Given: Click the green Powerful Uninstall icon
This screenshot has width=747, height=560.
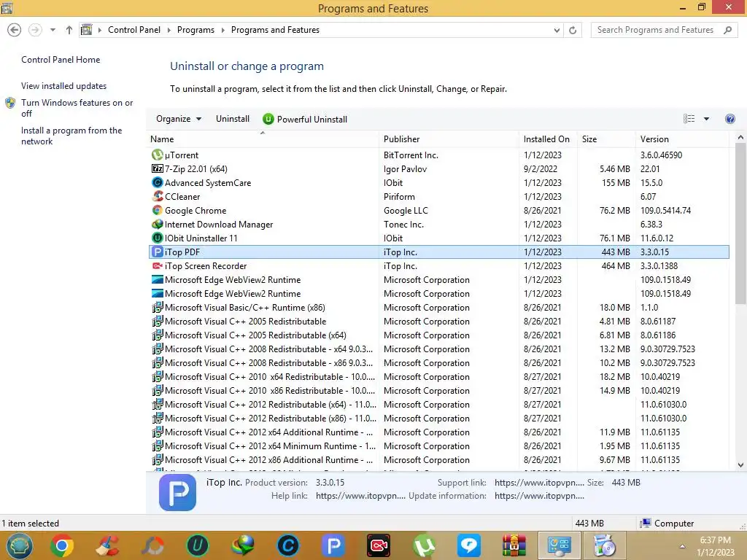Looking at the screenshot, I should point(268,119).
